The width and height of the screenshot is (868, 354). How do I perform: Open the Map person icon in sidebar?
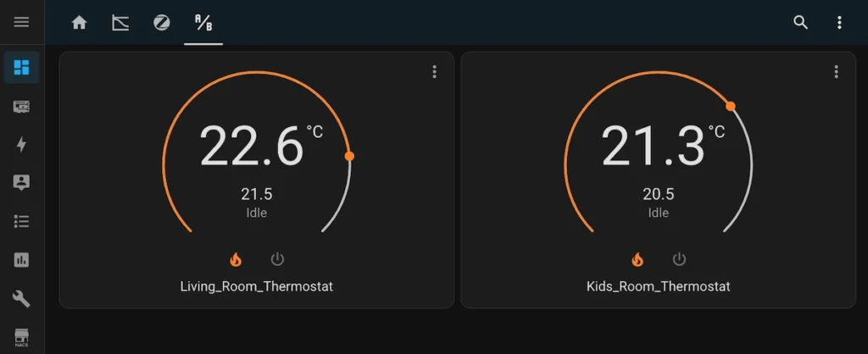click(x=21, y=182)
